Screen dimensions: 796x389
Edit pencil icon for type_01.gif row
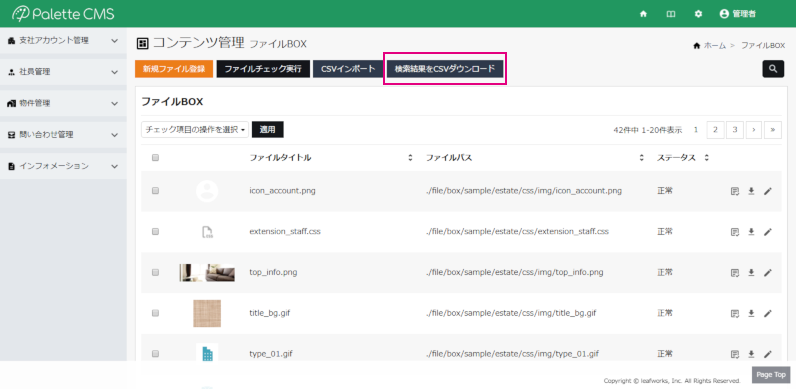pos(768,353)
